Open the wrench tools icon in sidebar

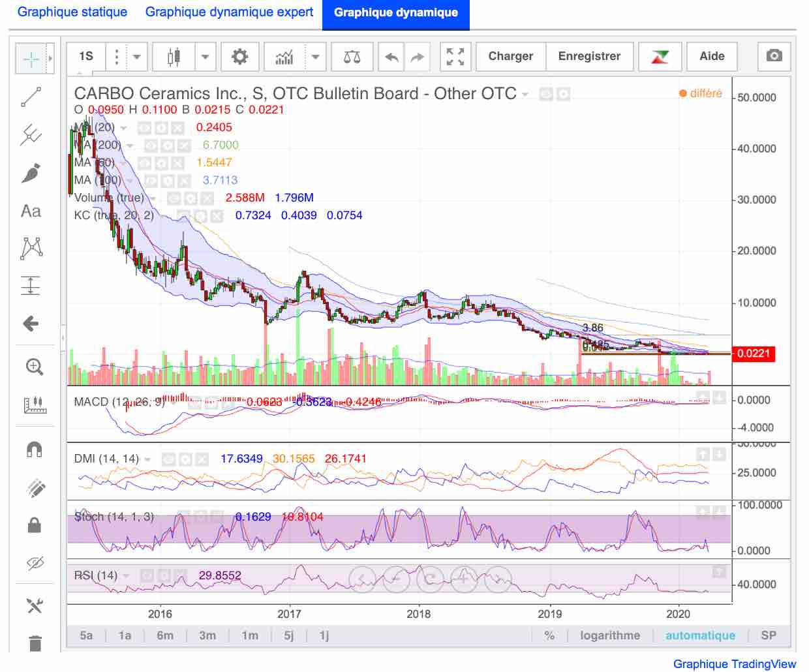(x=35, y=605)
